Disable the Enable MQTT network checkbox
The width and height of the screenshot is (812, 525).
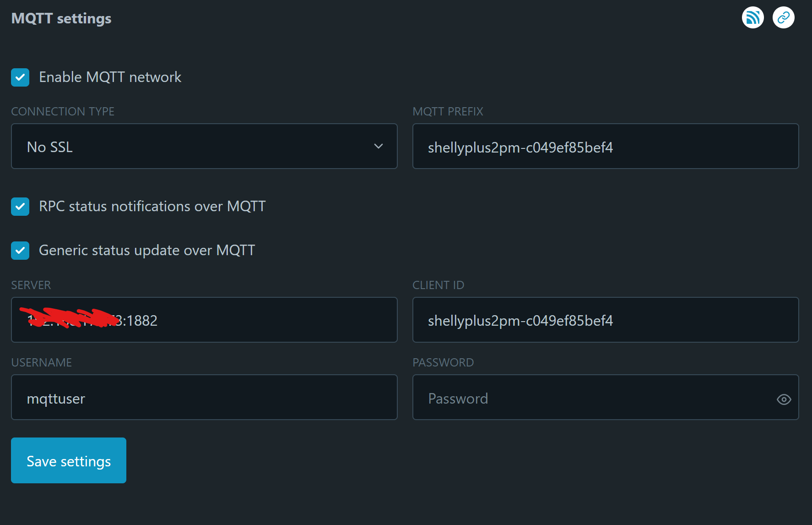tap(20, 77)
